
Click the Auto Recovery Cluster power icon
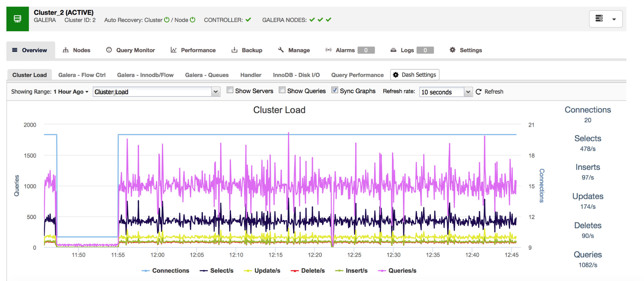pos(167,20)
